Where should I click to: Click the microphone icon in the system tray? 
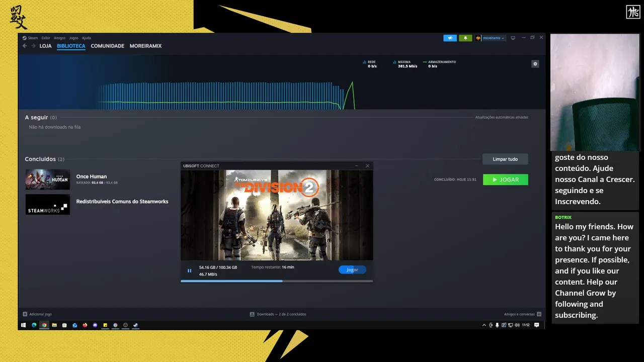(x=497, y=325)
